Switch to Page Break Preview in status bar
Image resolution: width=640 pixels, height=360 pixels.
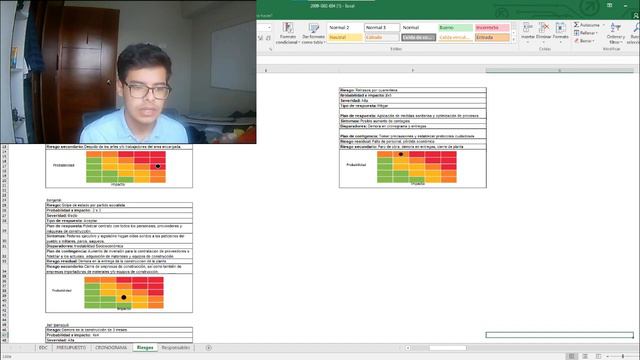[598, 356]
